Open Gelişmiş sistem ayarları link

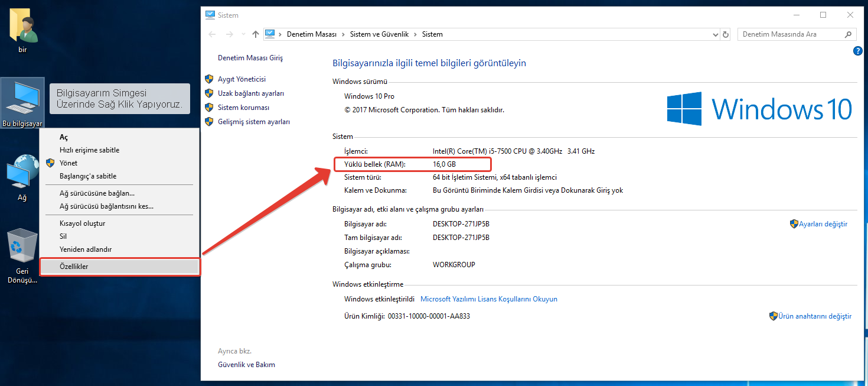click(x=253, y=122)
